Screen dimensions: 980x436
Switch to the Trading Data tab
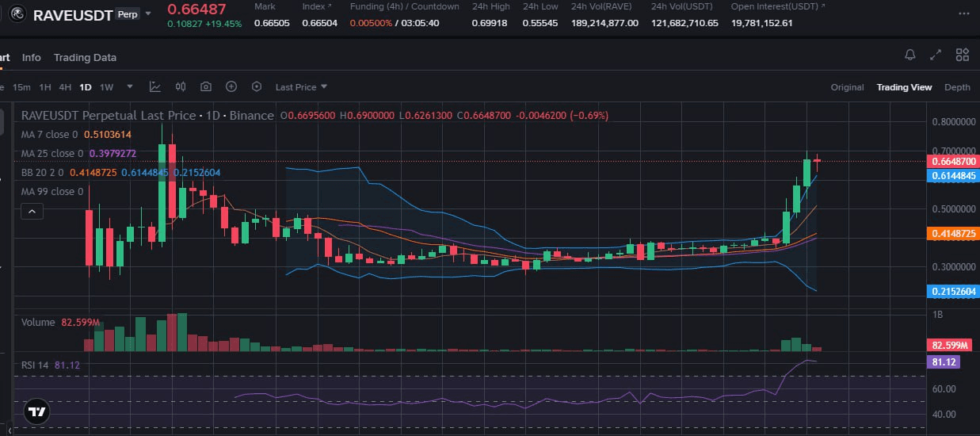tap(85, 57)
